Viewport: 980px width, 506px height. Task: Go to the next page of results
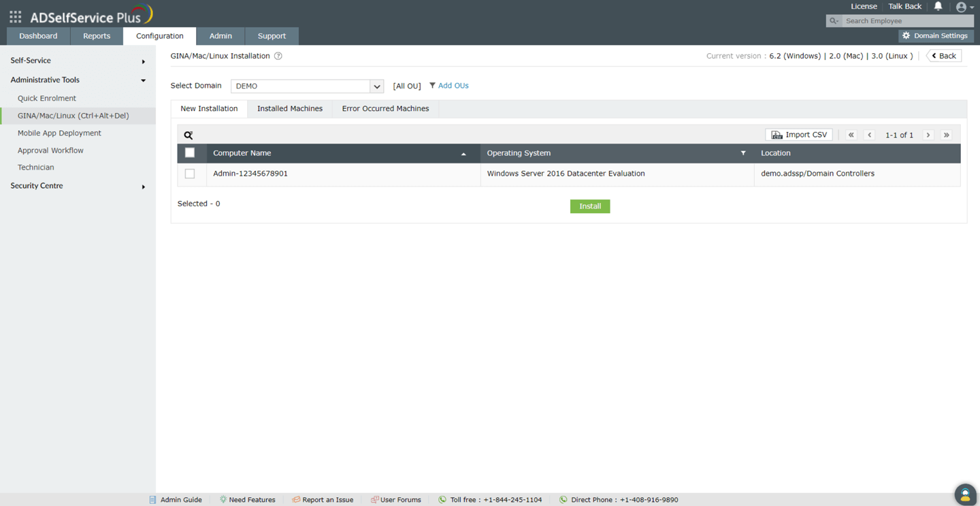(928, 135)
